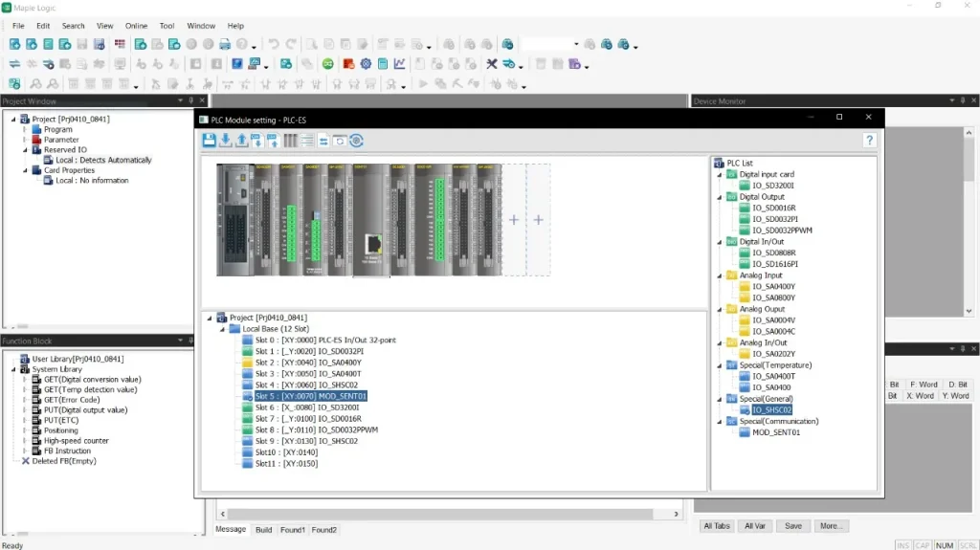
Task: Select IO_SD1616PI in the PLC List
Action: 775,264
